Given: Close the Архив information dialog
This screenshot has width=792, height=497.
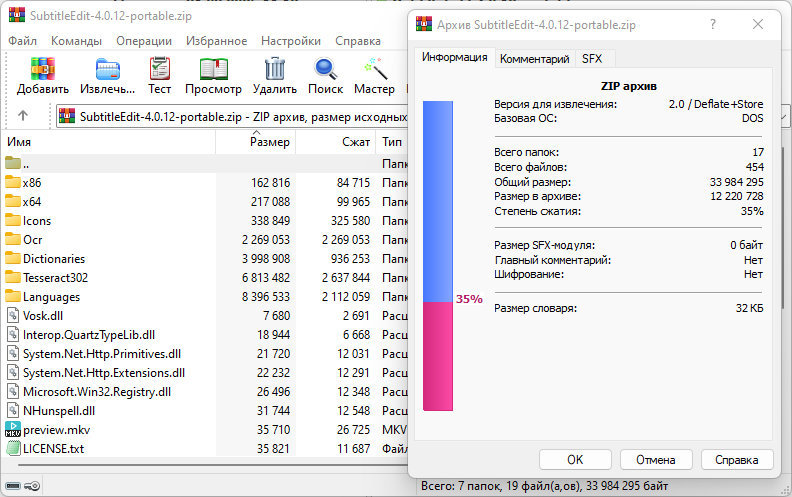Looking at the screenshot, I should [758, 24].
